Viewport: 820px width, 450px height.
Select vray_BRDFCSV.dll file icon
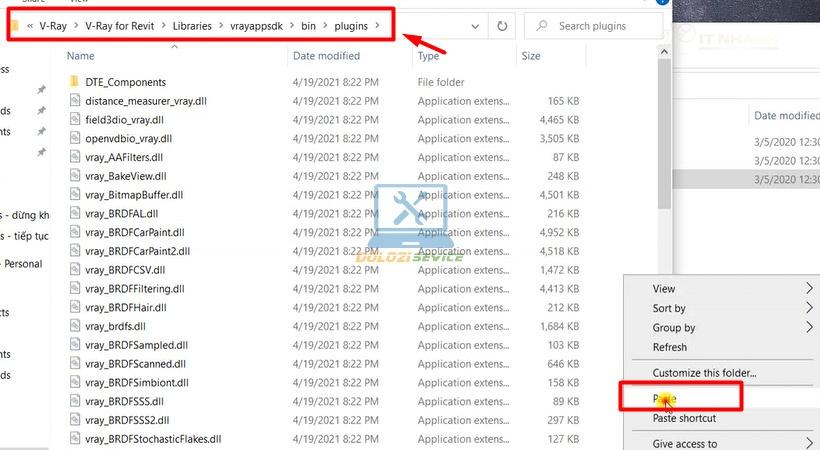point(75,269)
